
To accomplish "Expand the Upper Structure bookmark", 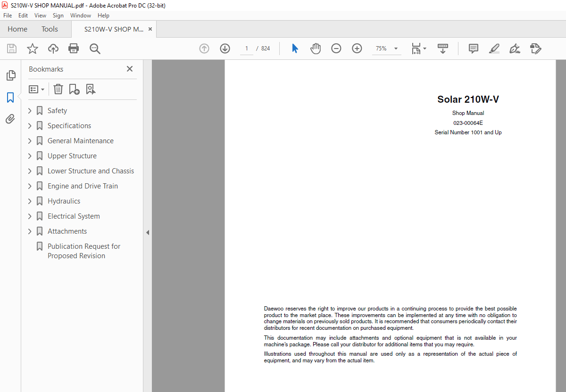I will point(30,156).
